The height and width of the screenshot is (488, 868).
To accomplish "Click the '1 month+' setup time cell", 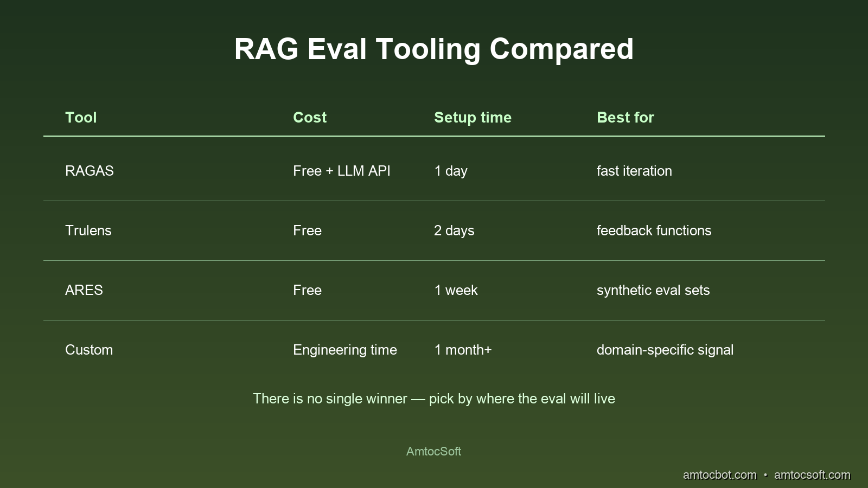I will click(462, 350).
